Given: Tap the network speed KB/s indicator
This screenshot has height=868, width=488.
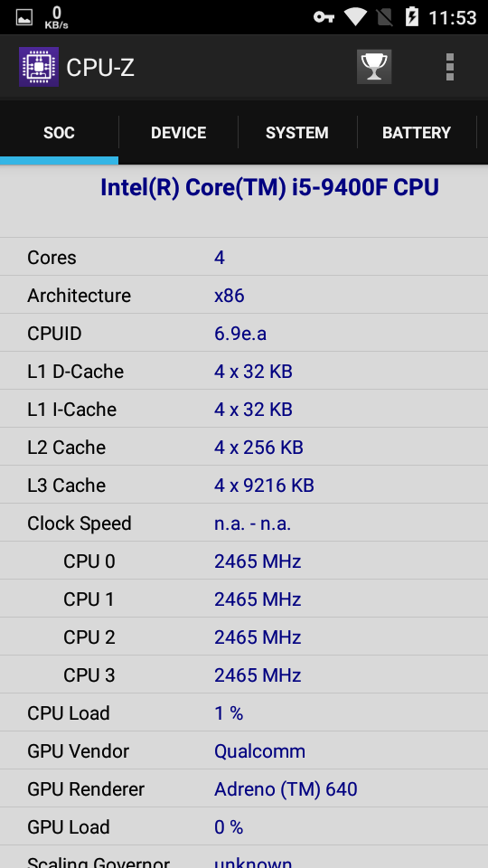Looking at the screenshot, I should (56, 18).
